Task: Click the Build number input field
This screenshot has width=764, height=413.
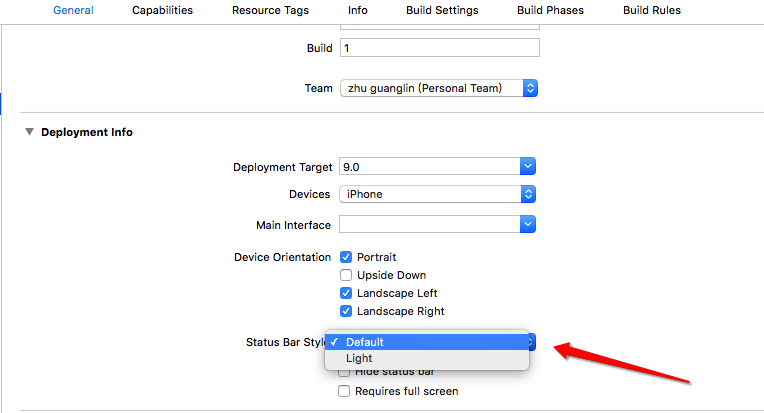Action: click(439, 48)
